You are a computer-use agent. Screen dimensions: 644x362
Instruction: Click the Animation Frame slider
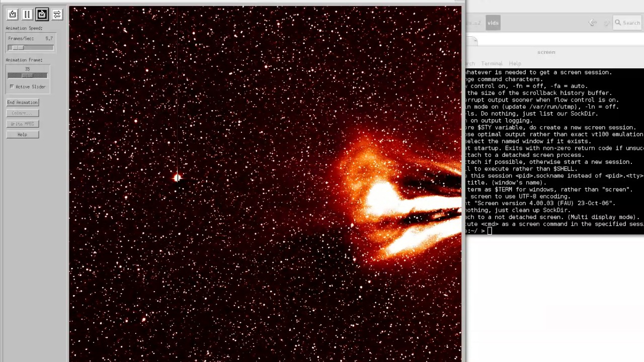pyautogui.click(x=28, y=75)
